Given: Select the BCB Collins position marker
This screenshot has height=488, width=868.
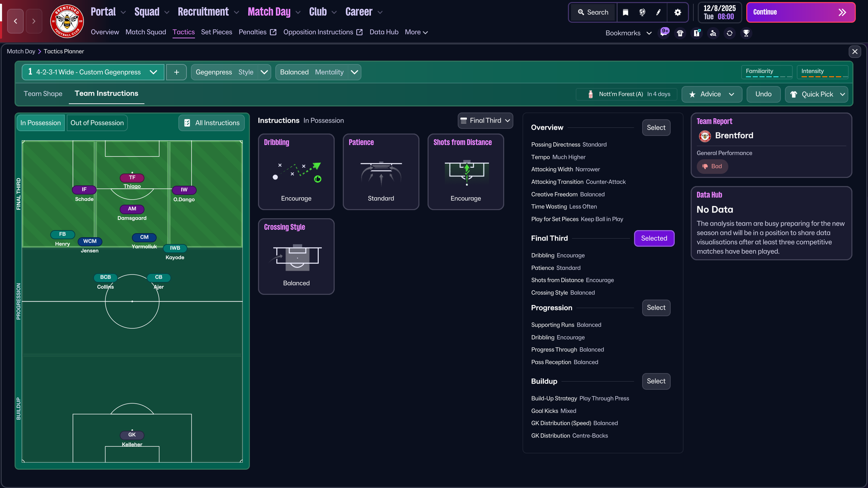Looking at the screenshot, I should click(105, 277).
